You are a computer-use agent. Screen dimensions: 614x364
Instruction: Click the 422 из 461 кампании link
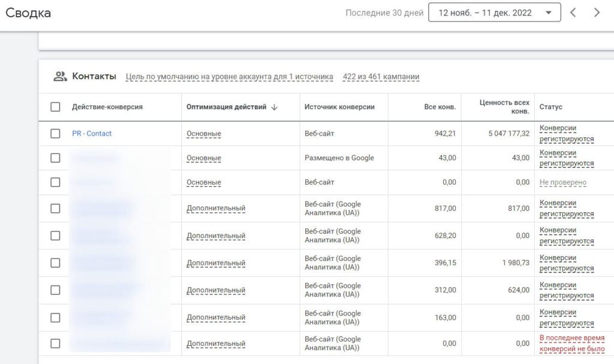381,77
